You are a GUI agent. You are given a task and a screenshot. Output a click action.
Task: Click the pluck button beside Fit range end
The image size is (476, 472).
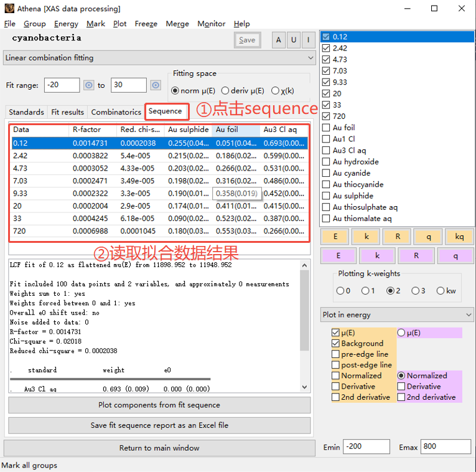pos(156,85)
